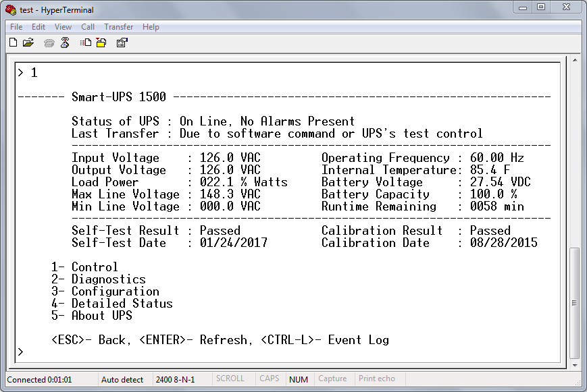Screen dimensions: 587x392
Task: Click the SCROLL indicator in status bar
Action: pyautogui.click(x=230, y=379)
